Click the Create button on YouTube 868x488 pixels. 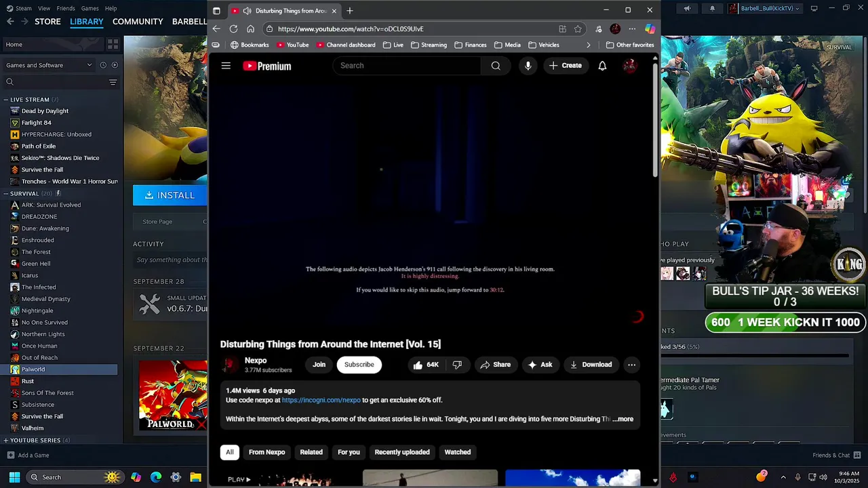[565, 66]
